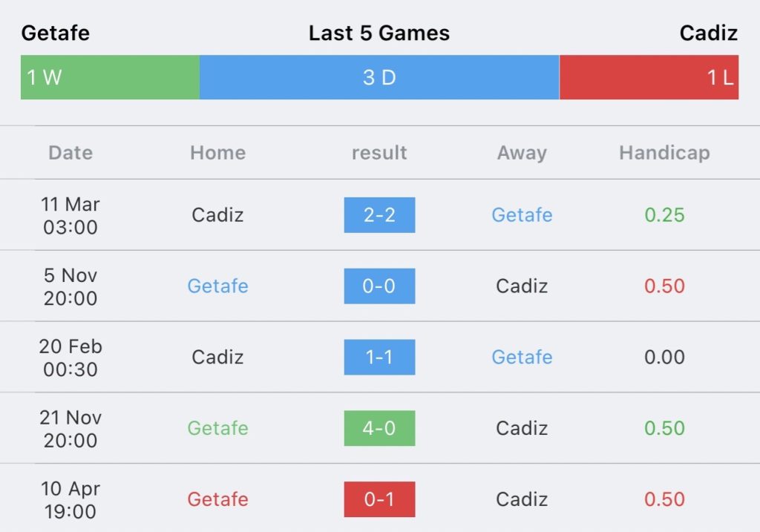Image resolution: width=760 pixels, height=532 pixels.
Task: Click green Getafe link in 21 Nov row
Action: click(x=217, y=428)
